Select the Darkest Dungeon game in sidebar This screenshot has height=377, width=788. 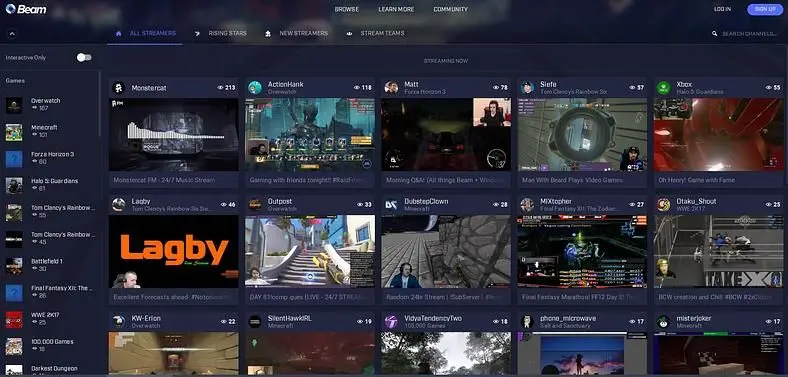[x=50, y=370]
